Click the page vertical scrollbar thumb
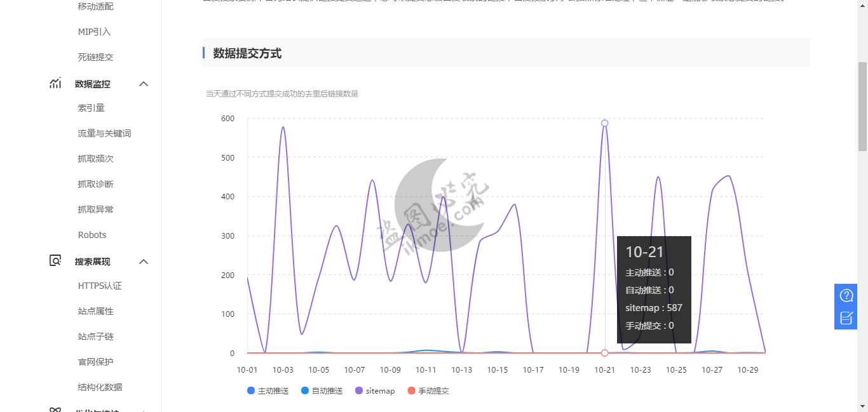This screenshot has height=412, width=868. (x=862, y=107)
